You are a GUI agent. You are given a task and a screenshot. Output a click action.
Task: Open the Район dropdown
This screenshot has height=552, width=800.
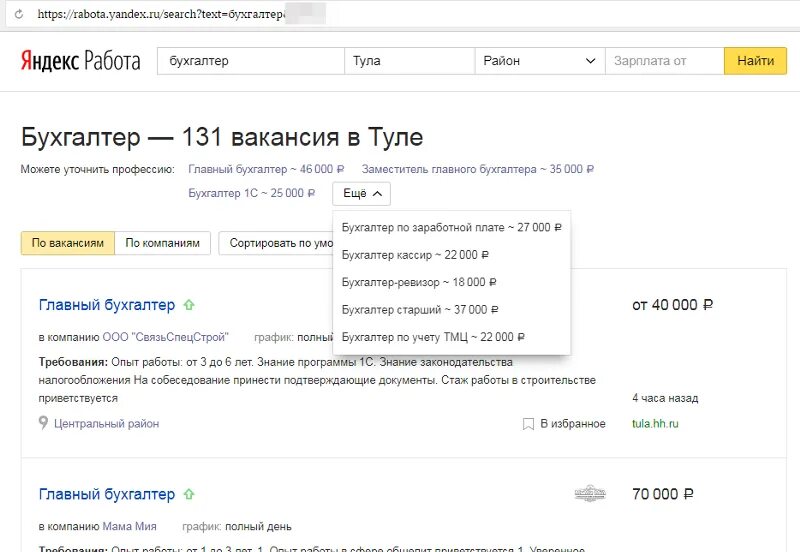pos(540,61)
